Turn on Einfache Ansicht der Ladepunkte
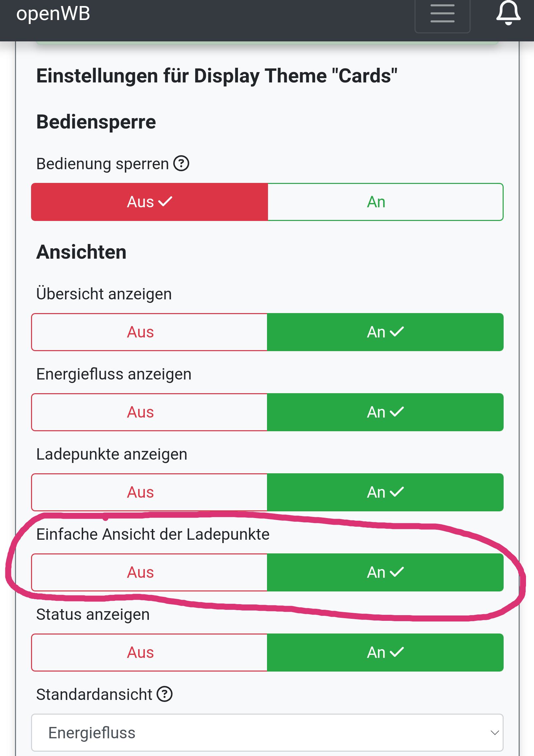The image size is (534, 756). point(385,572)
